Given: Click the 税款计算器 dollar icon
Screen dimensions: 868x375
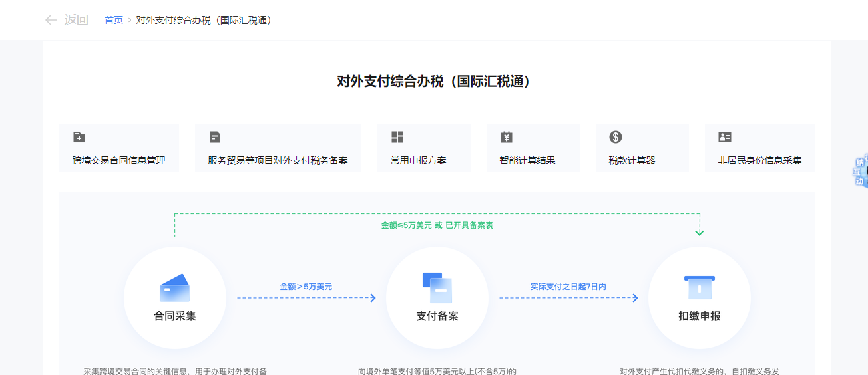Looking at the screenshot, I should coord(616,137).
